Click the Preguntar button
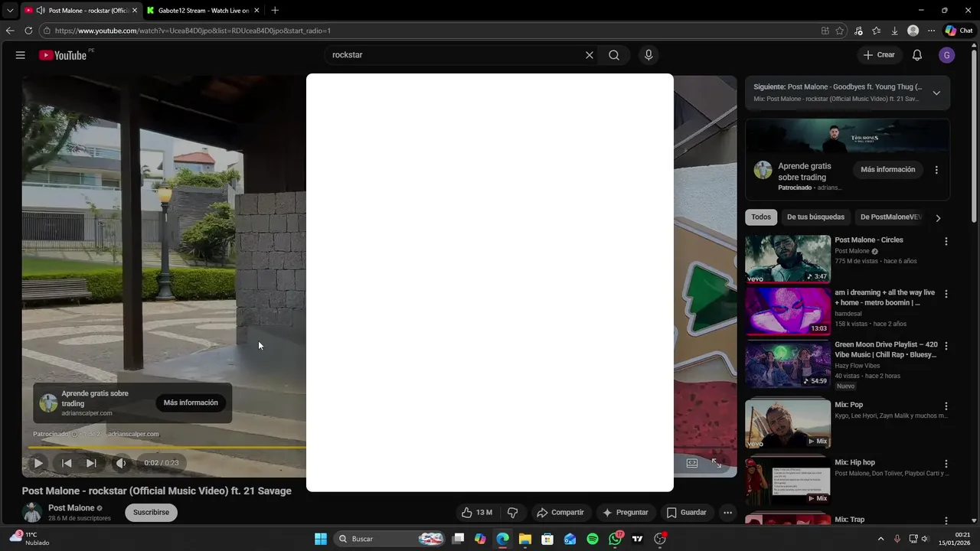Viewport: 980px width, 551px height. coord(626,513)
